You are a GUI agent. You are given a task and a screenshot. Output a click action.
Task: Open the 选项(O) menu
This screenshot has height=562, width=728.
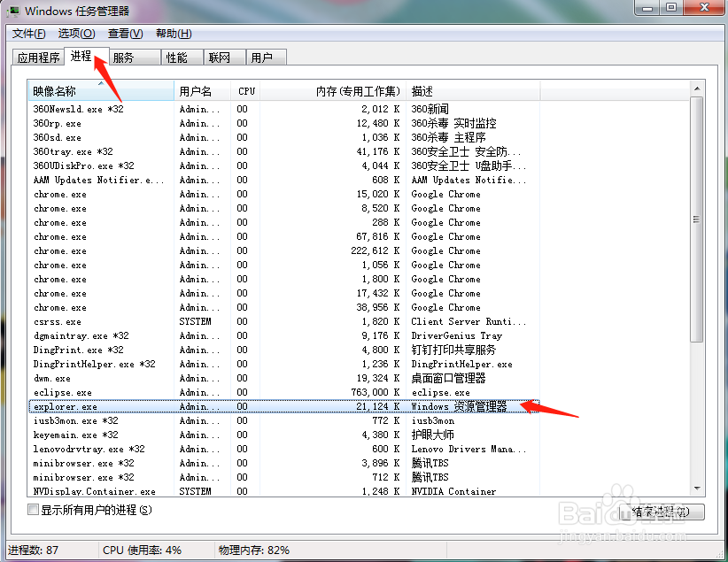click(x=76, y=34)
